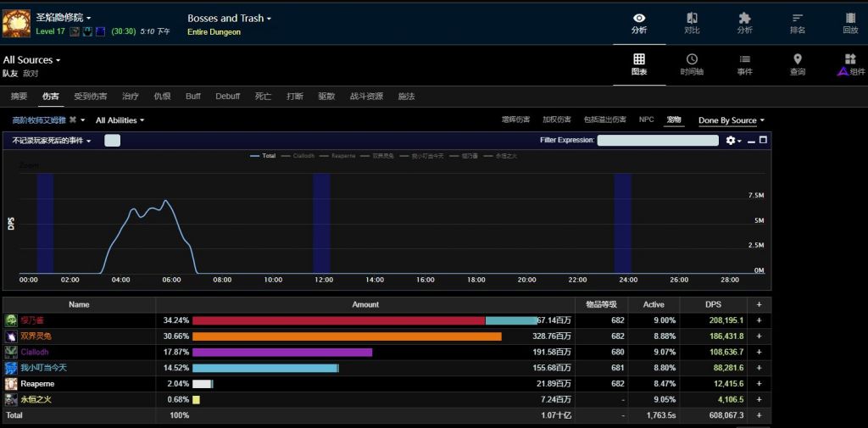Screen dimensions: 868x428
Task: Toggle the 宠物 pets option
Action: (674, 120)
